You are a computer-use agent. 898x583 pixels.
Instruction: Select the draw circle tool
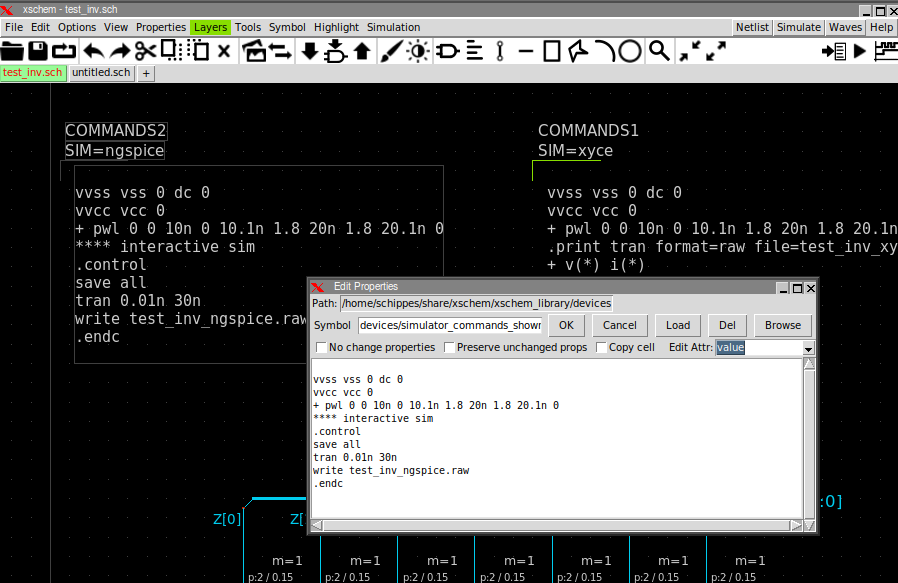click(x=630, y=51)
